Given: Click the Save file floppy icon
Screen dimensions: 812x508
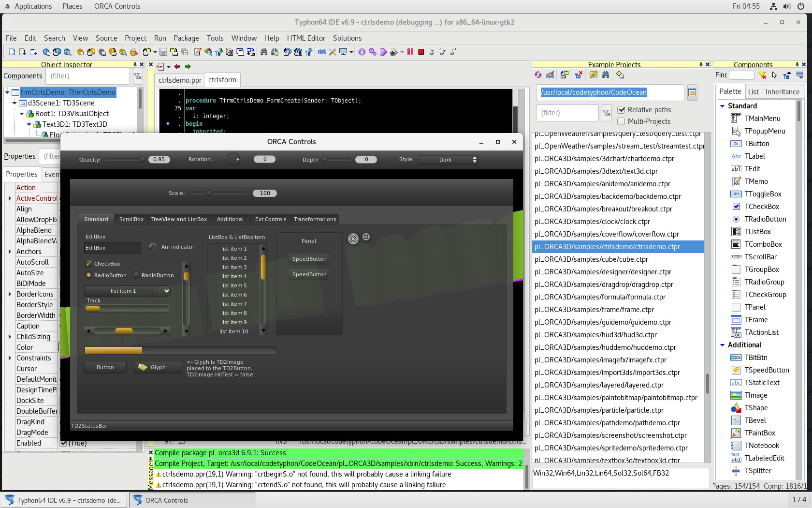Looking at the screenshot, I should pos(163,52).
